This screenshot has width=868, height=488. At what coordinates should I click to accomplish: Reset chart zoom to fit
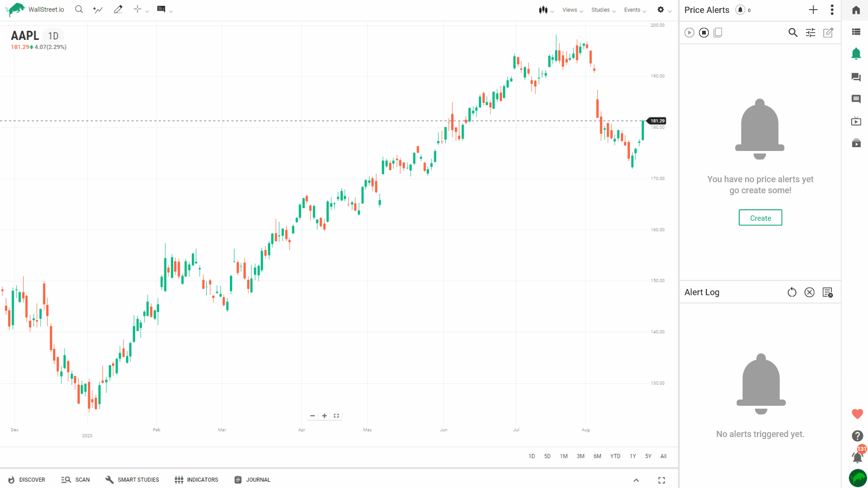click(337, 415)
